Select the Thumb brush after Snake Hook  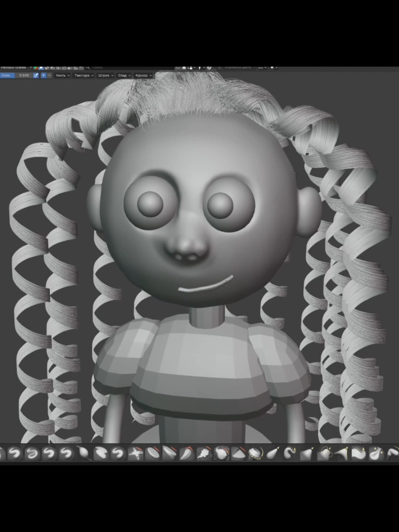point(307,453)
